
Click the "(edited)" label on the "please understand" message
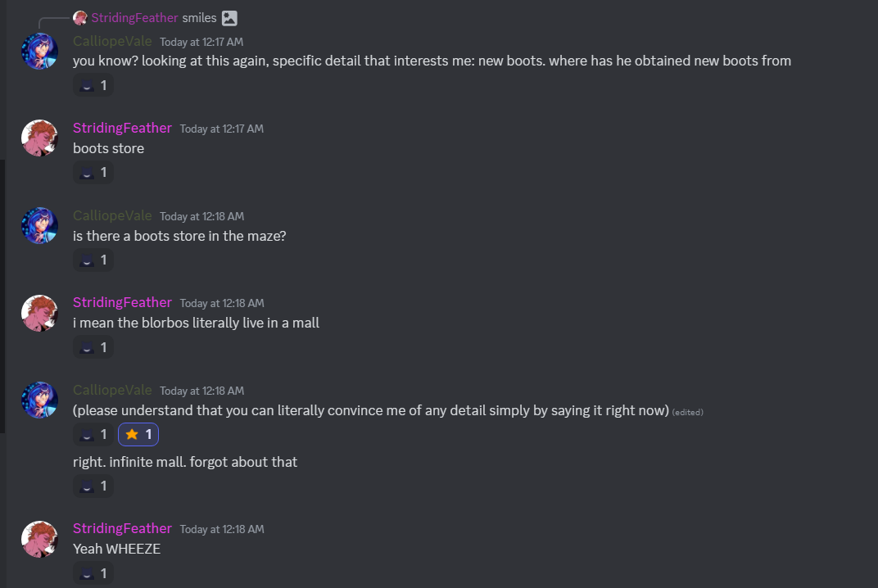click(x=687, y=412)
